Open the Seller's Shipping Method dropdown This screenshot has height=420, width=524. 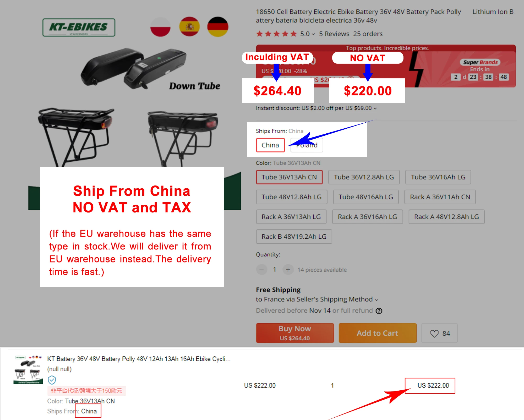(317, 299)
